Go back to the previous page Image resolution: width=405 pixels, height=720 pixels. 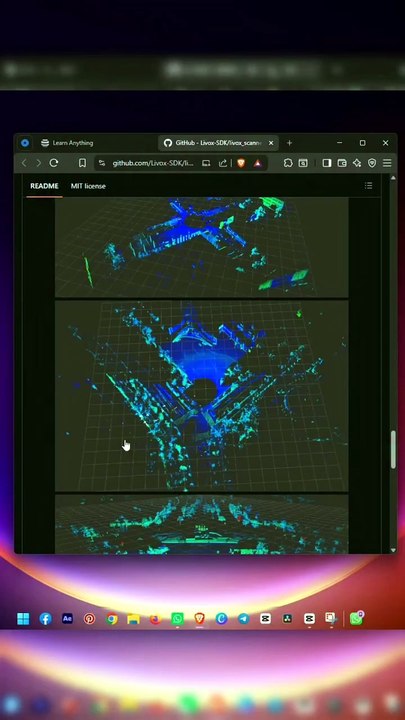[x=24, y=163]
